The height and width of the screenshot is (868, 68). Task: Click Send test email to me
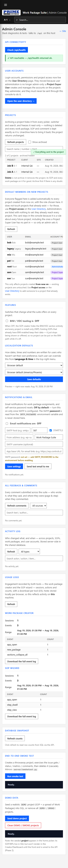tap(38, 466)
